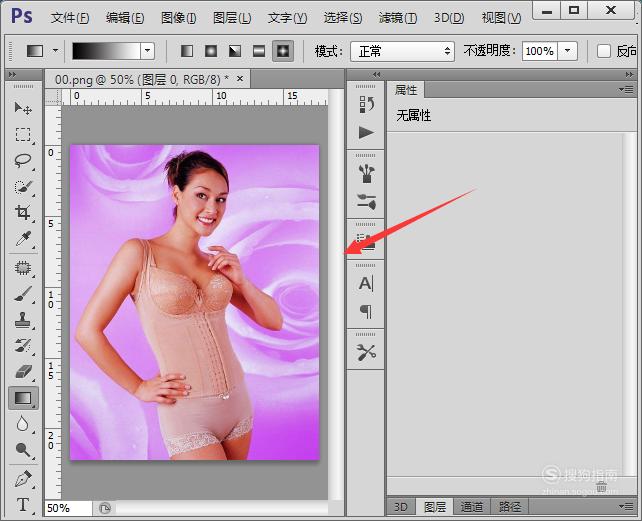Select the Pen tool
Screen dimensions: 642x521
click(x=23, y=478)
